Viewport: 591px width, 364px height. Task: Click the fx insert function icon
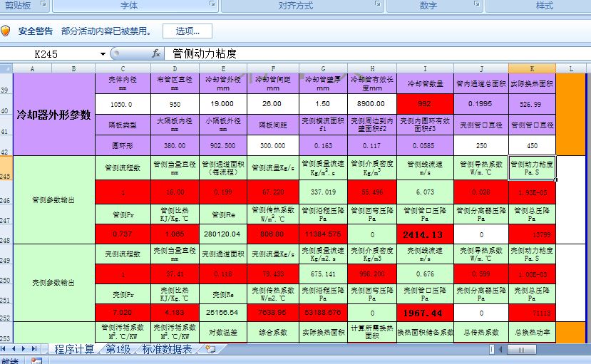pos(156,53)
